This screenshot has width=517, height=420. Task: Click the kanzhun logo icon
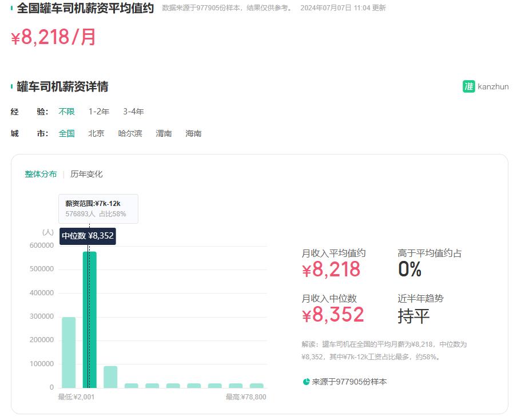[x=468, y=86]
